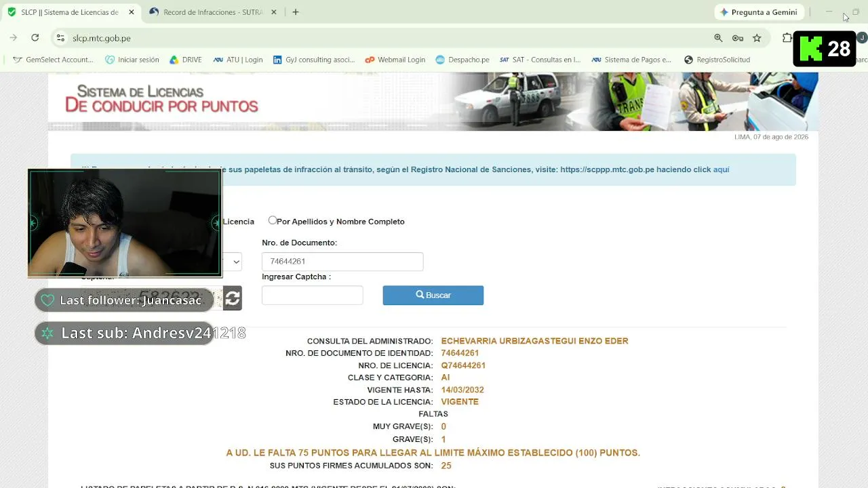
Task: Click the category value AI
Action: [446, 378]
